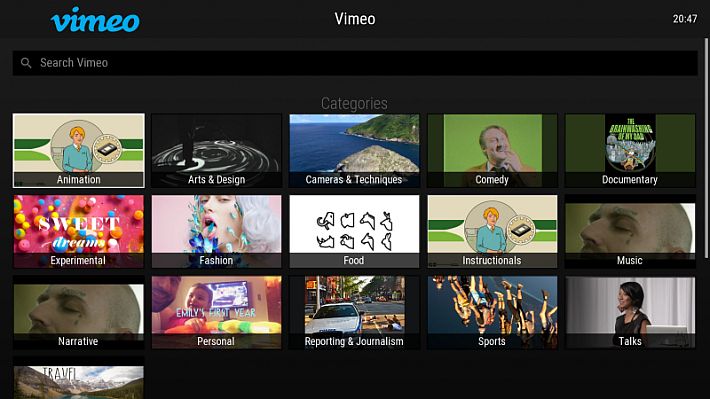The height and width of the screenshot is (399, 710).
Task: Select the Instructionals category
Action: click(x=492, y=231)
